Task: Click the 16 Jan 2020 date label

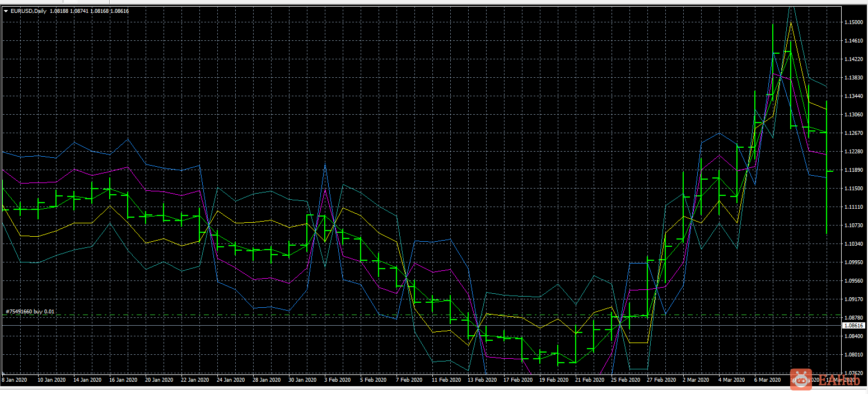Action: pyautogui.click(x=122, y=379)
